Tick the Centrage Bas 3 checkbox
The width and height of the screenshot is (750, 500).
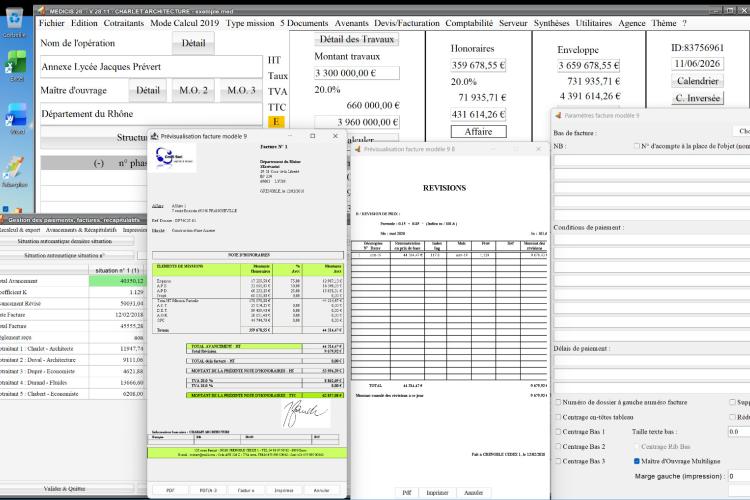pos(558,461)
